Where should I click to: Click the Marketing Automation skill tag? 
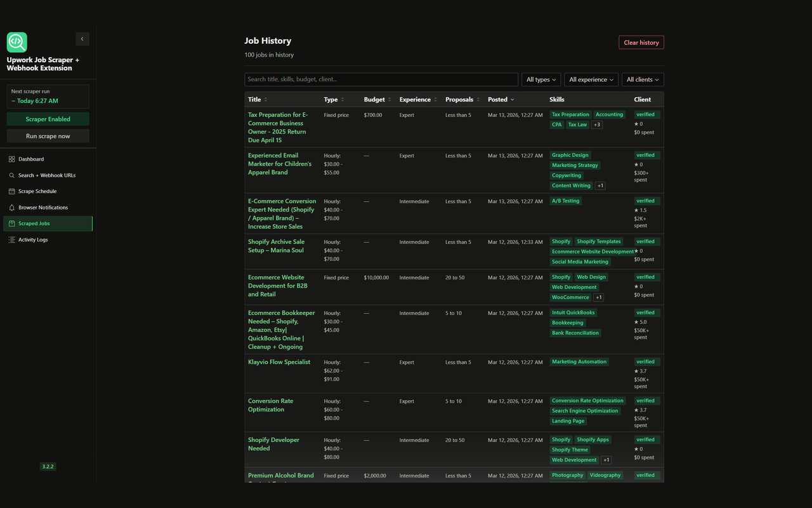pyautogui.click(x=580, y=362)
